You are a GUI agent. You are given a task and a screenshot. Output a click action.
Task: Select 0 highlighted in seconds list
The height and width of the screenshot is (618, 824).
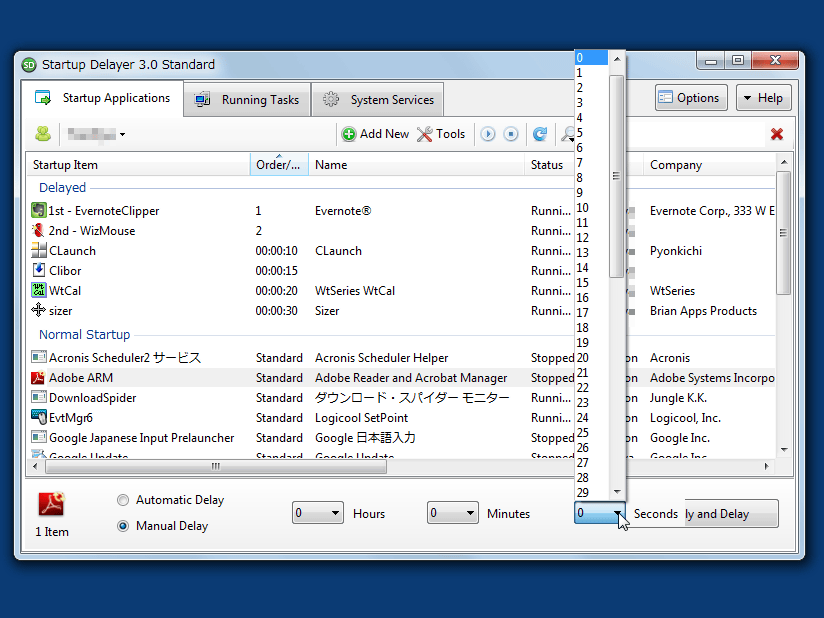click(x=591, y=58)
